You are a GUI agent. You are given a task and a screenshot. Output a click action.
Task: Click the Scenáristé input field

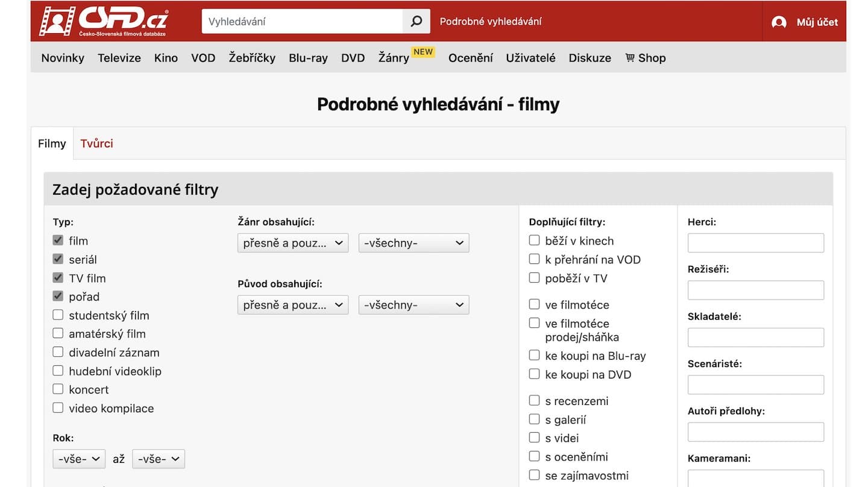756,385
